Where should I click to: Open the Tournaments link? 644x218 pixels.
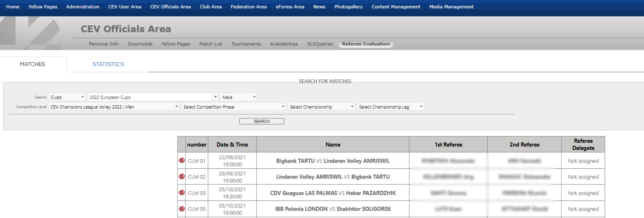(246, 44)
